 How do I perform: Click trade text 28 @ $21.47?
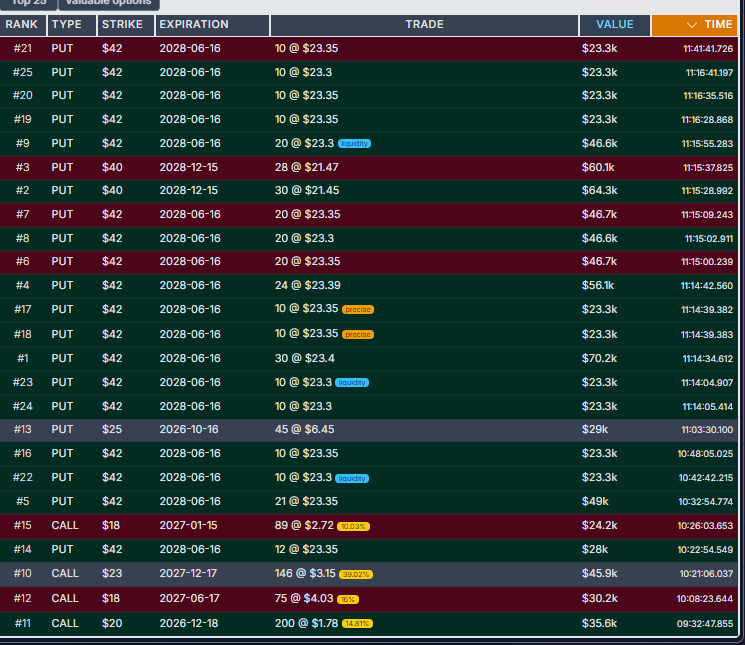pos(306,167)
